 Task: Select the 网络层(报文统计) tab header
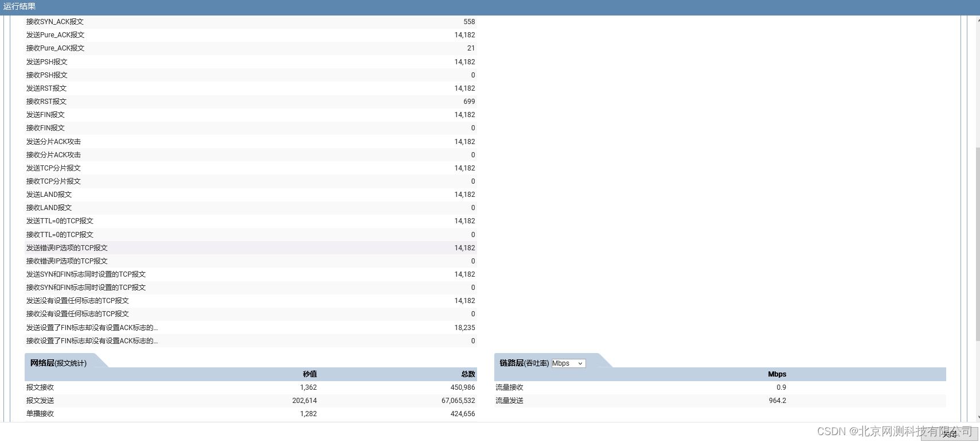pyautogui.click(x=58, y=363)
